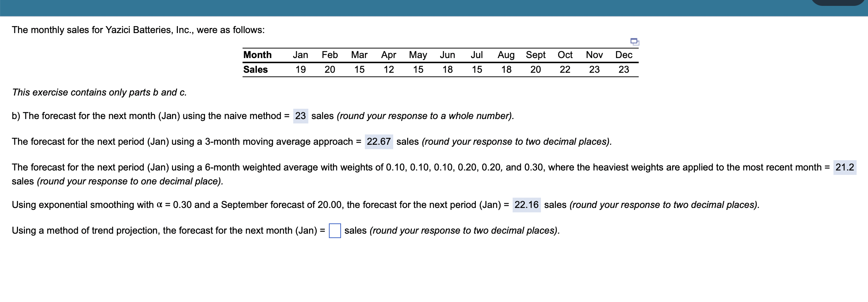The width and height of the screenshot is (868, 302).
Task: Click the empty answer box for trend projection
Action: 335,230
